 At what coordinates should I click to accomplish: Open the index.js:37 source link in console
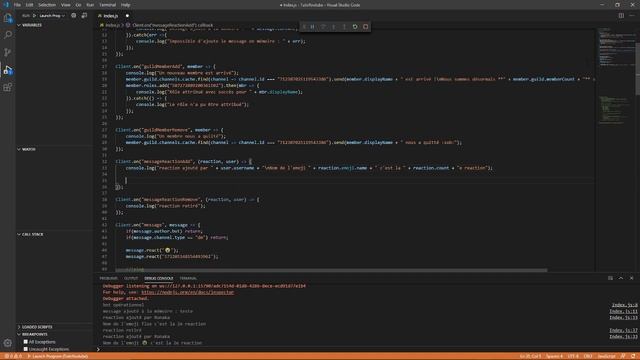(623, 330)
